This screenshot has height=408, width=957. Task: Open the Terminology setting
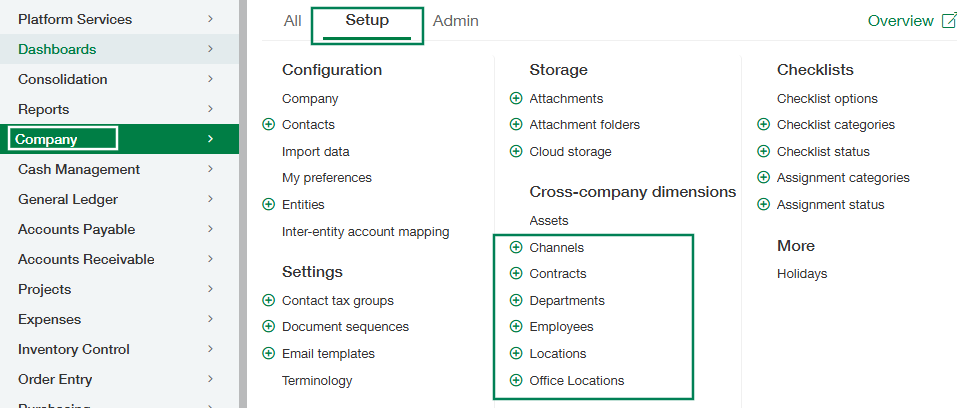coord(317,381)
